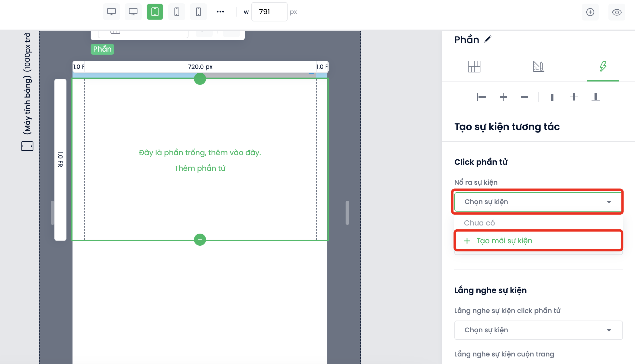Click 'Thêm phần tử' link
This screenshot has width=635, height=364.
pos(200,168)
